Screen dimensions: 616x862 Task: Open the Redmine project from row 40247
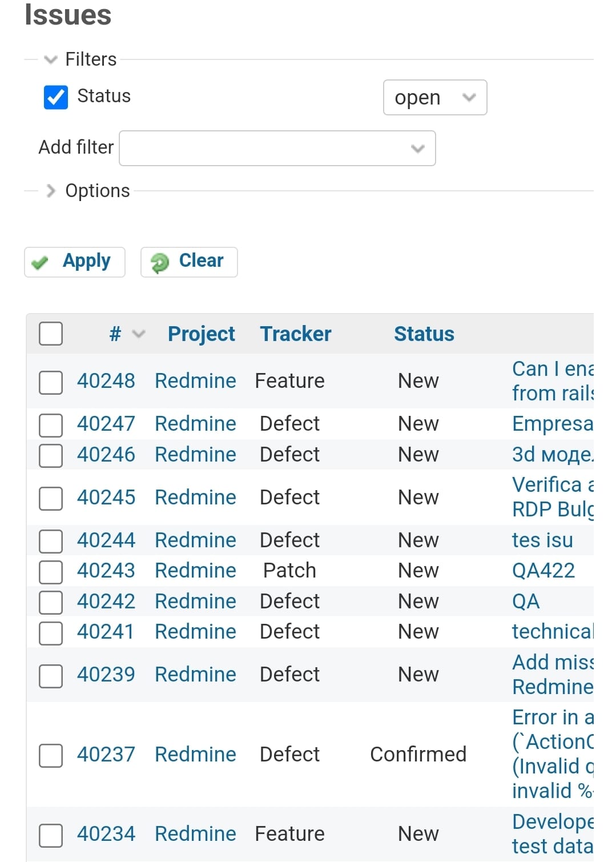pos(195,424)
